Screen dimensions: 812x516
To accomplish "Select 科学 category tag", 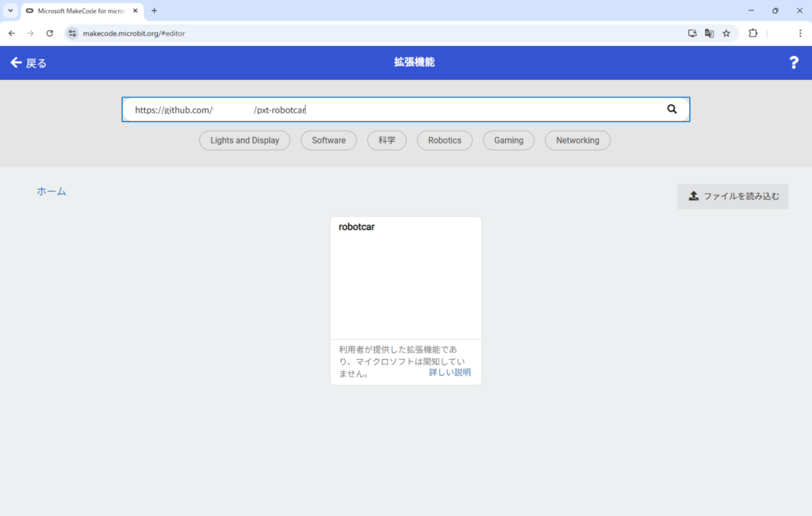I will click(x=386, y=140).
